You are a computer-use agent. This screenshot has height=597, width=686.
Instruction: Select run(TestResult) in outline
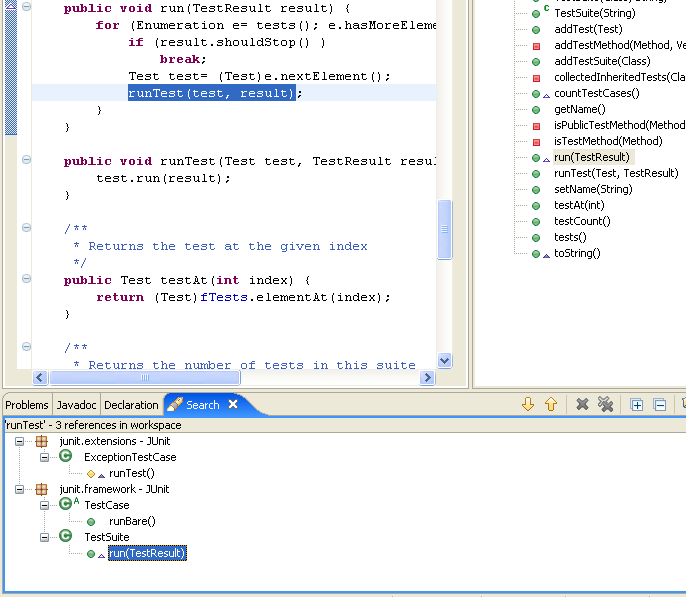pos(592,157)
